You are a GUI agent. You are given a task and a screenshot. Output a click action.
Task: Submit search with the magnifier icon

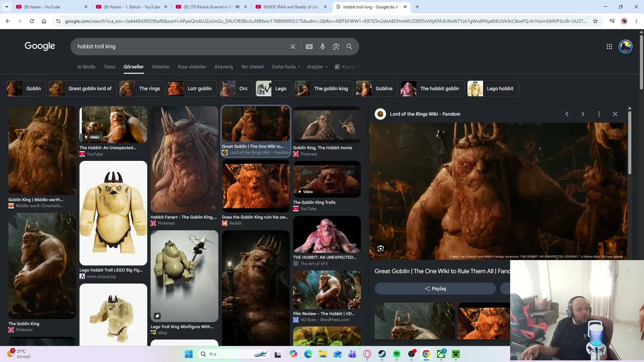pyautogui.click(x=349, y=47)
